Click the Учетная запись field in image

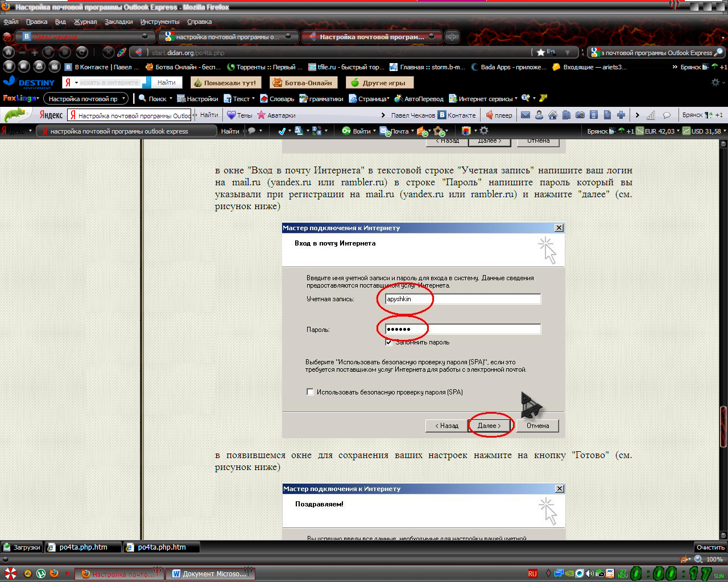[x=463, y=299]
